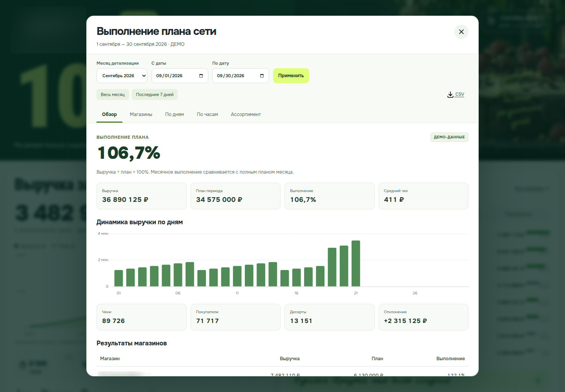Select the Весь месяц preset
565x392 pixels.
pyautogui.click(x=113, y=94)
